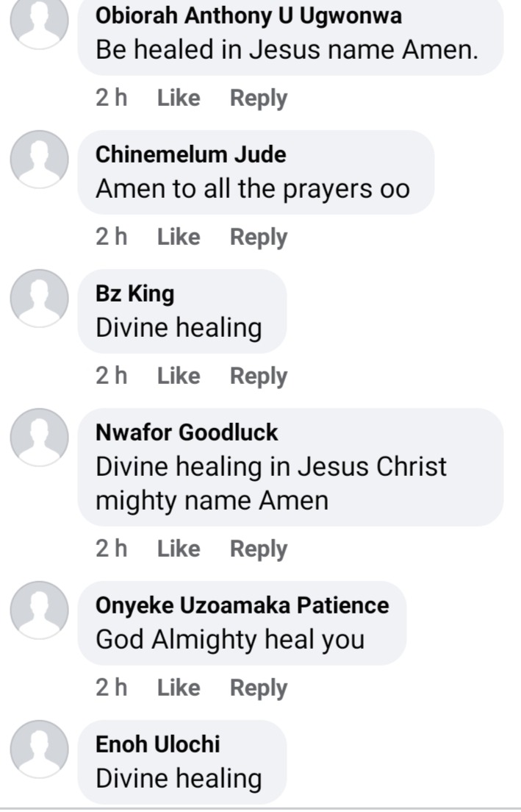Open Enoh Ulochi's profile picture
Screen dimensions: 521x812
pos(40,749)
